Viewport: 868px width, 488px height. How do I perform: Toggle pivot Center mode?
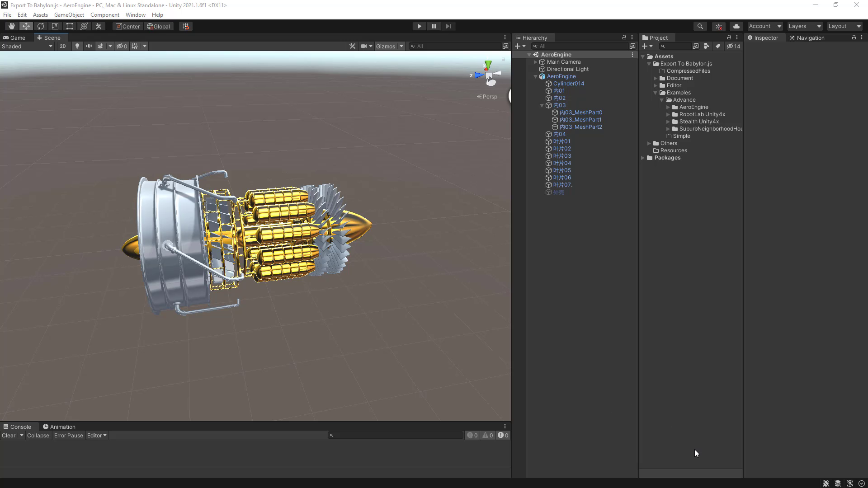tap(128, 26)
